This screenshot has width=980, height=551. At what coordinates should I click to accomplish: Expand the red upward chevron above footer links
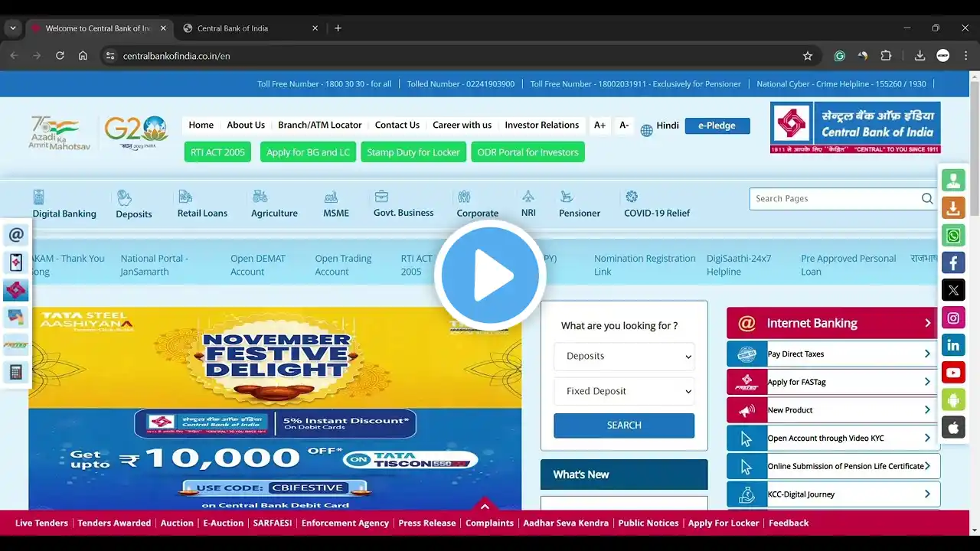pos(485,506)
